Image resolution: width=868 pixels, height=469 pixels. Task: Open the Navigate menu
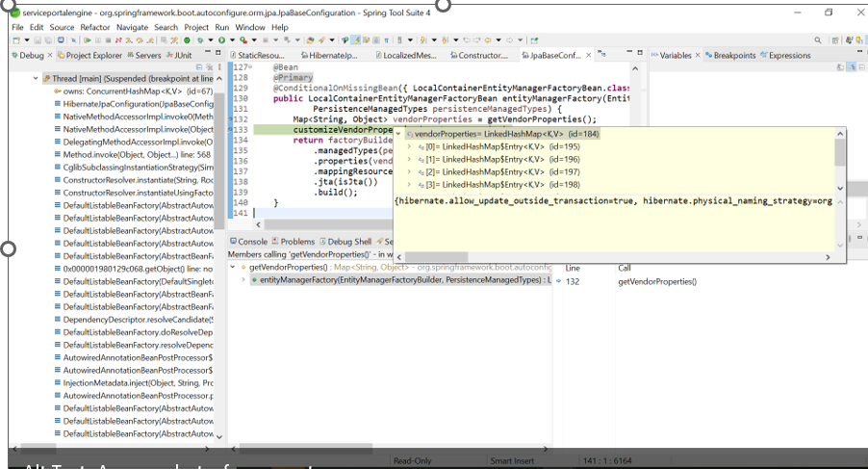[x=132, y=28]
